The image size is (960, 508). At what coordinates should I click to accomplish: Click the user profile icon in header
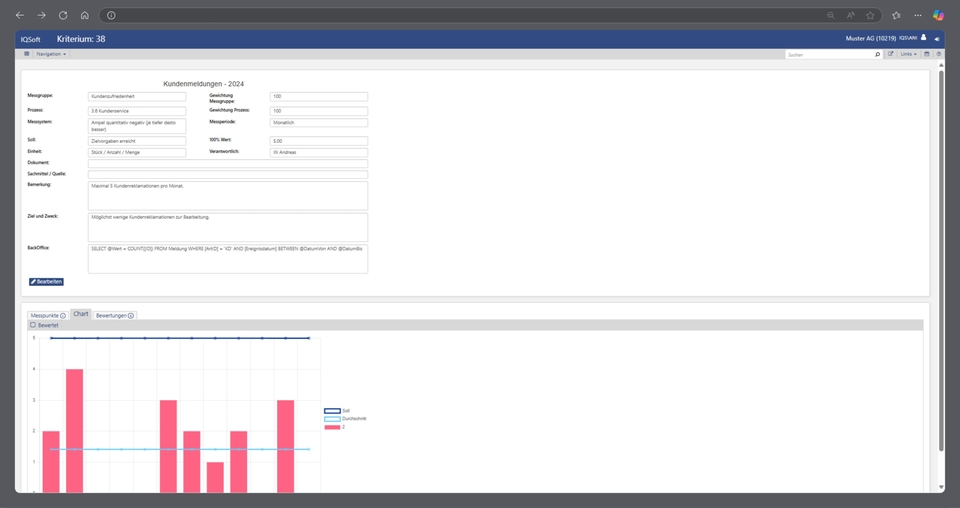(923, 38)
